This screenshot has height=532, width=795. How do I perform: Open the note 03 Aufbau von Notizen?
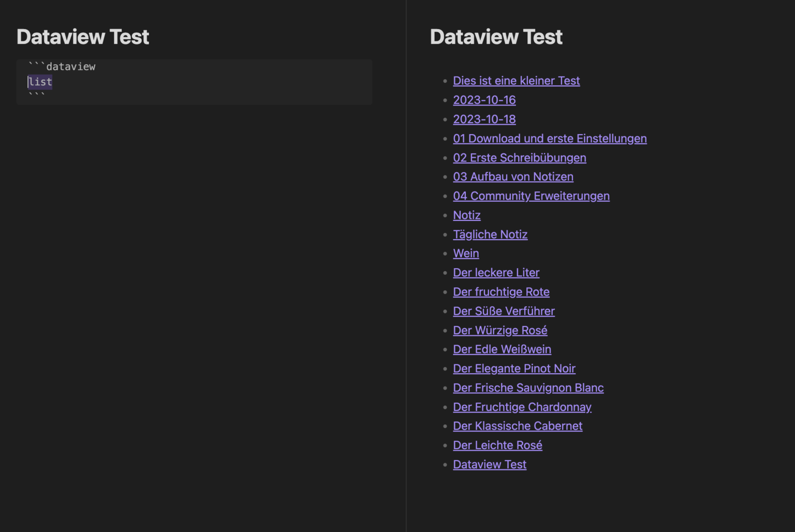point(513,176)
